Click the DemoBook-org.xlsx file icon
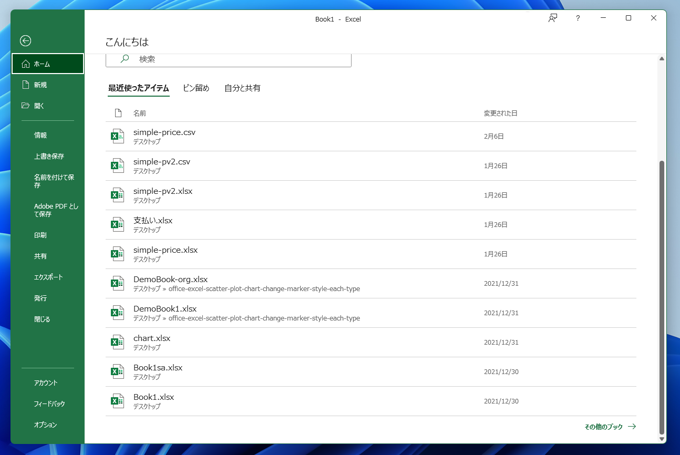This screenshot has height=455, width=680. tap(117, 284)
